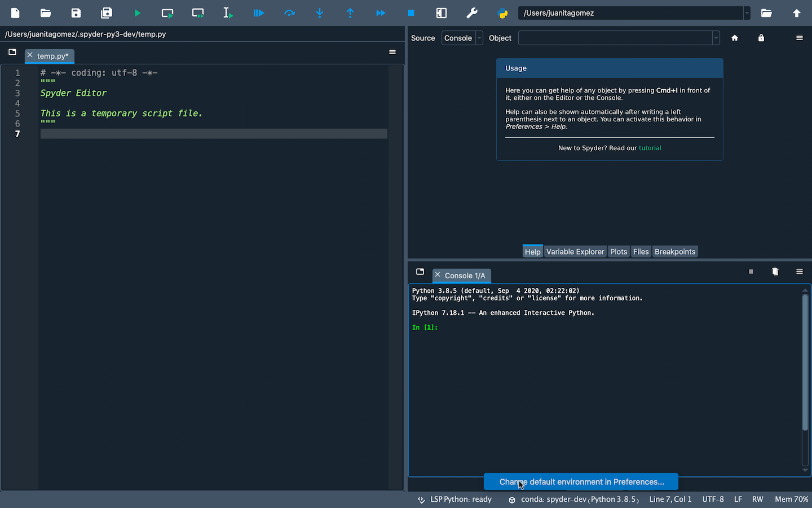The width and height of the screenshot is (812, 508).
Task: Click the console scrollbar down arrow
Action: coord(805,470)
